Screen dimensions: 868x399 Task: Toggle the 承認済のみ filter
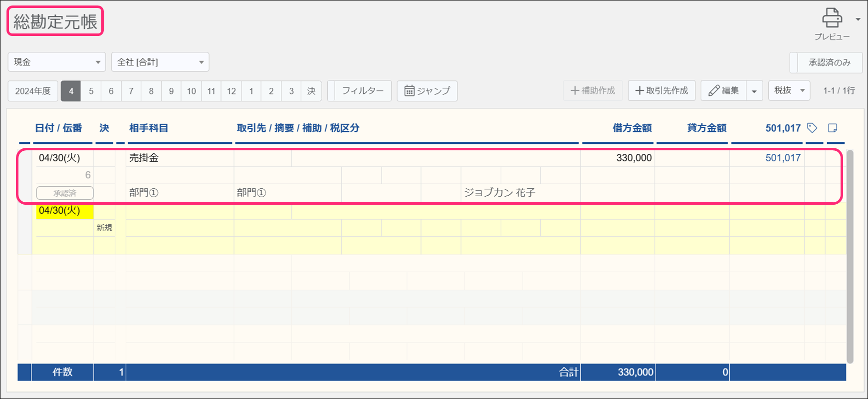coord(829,62)
